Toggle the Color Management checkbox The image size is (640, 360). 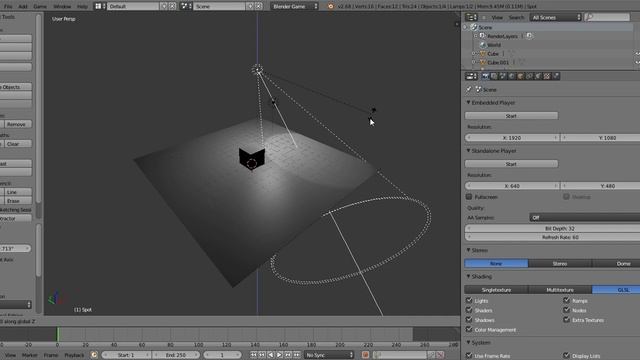coord(469,329)
